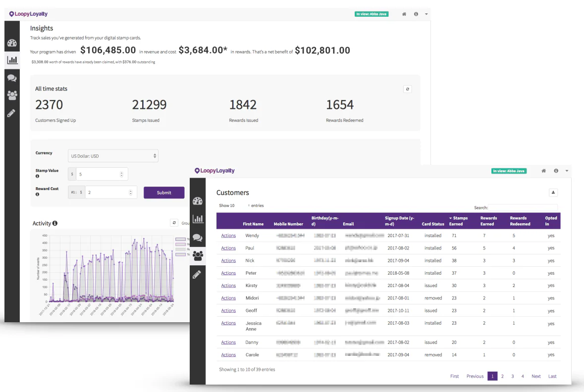This screenshot has width=584, height=392.
Task: Click 'In view: Abba Java' badge in Customers window
Action: [509, 171]
